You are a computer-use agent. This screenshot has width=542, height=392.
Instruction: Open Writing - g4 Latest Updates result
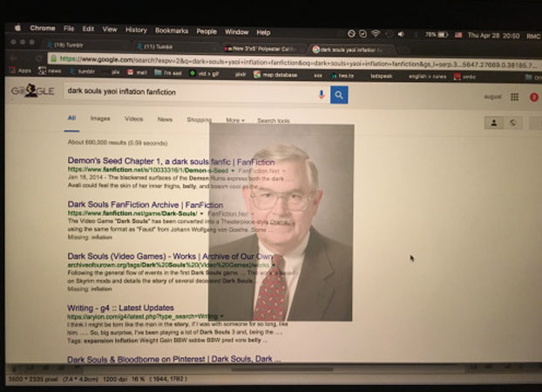[120, 308]
